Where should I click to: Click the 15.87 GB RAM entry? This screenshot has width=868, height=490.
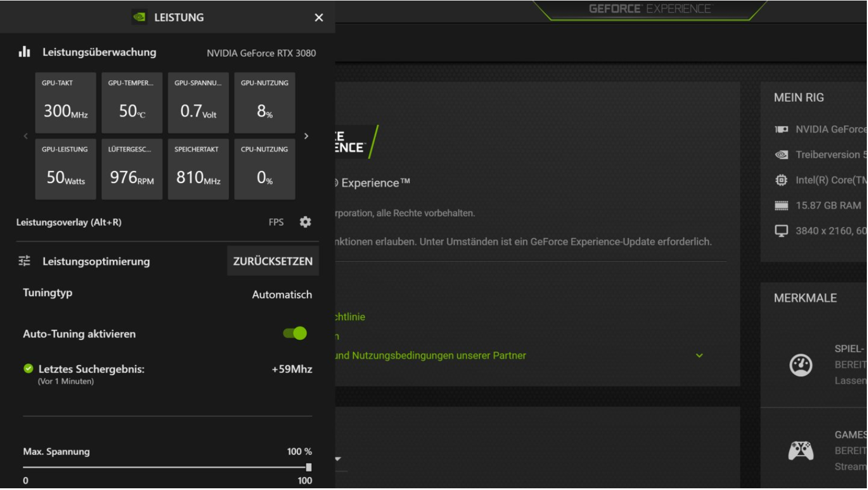click(829, 205)
